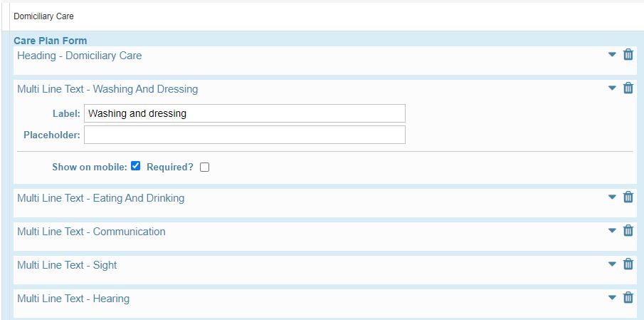Delete the Heading - Domiciliary Care field

click(628, 54)
